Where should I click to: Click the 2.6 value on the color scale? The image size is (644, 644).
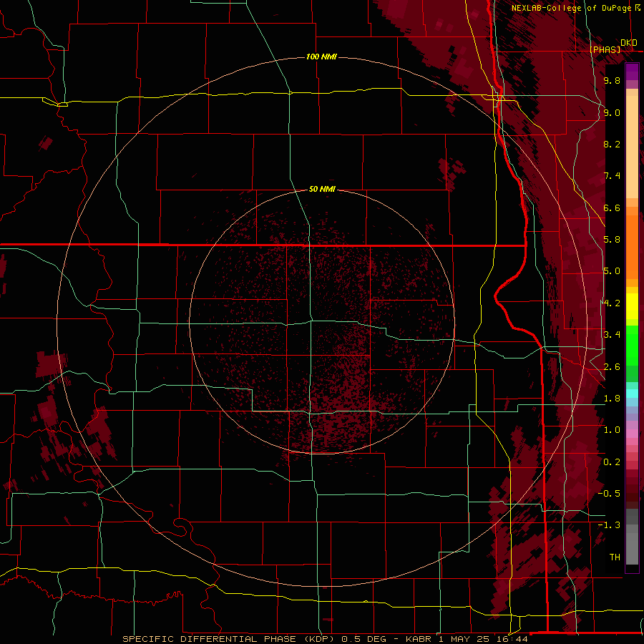[x=612, y=367]
